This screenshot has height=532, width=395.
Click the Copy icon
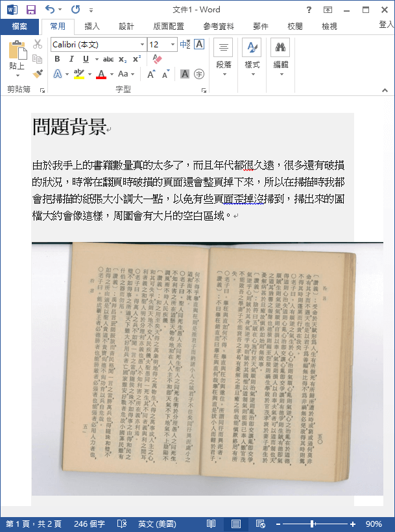(38, 59)
